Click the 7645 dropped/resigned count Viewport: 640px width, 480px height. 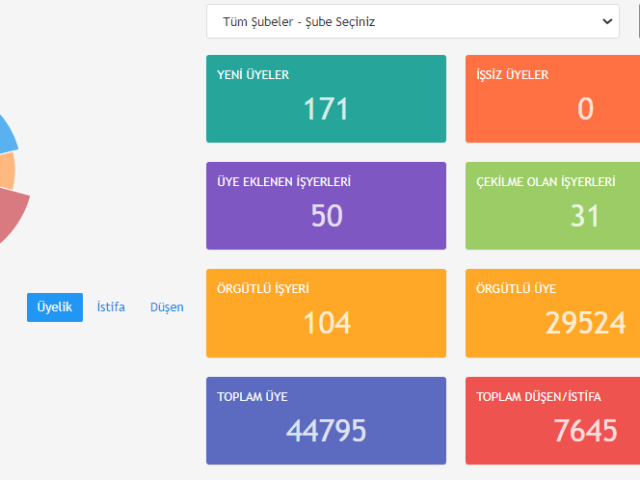pyautogui.click(x=585, y=431)
